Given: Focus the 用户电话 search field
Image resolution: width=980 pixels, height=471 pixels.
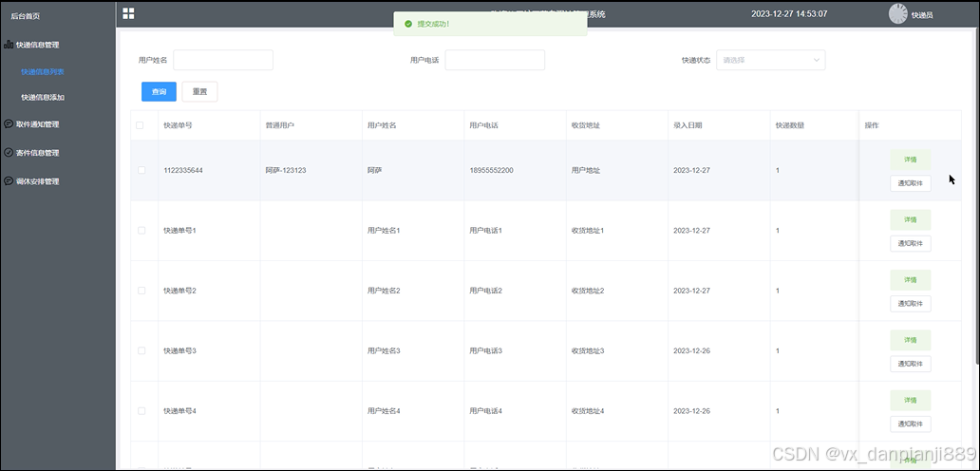Looking at the screenshot, I should (495, 60).
